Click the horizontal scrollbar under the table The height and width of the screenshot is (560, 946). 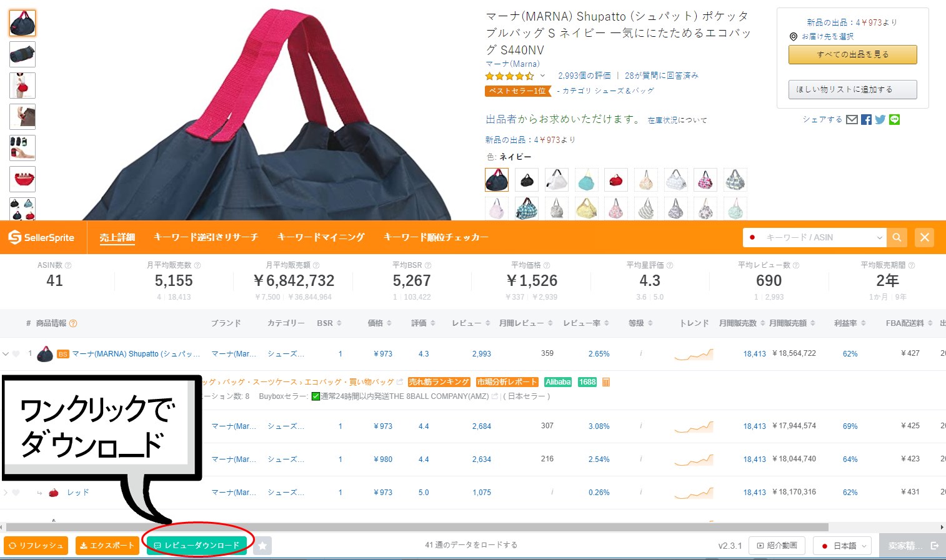pyautogui.click(x=417, y=528)
